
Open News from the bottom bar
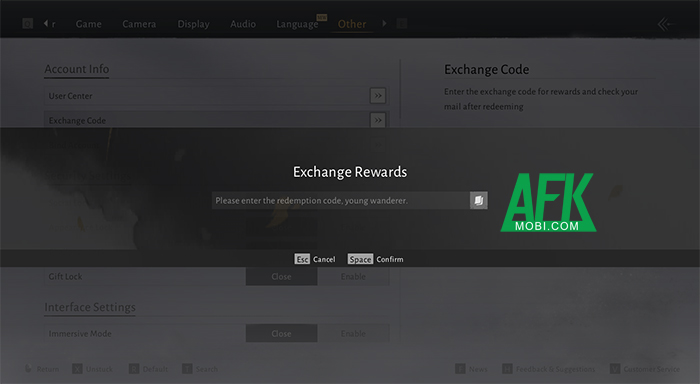(x=478, y=369)
